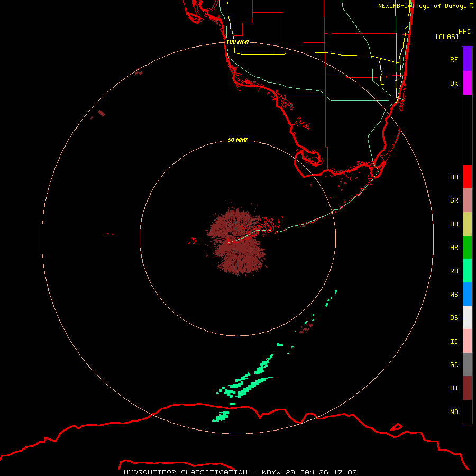Click the 'HHC' product code label

pyautogui.click(x=465, y=32)
